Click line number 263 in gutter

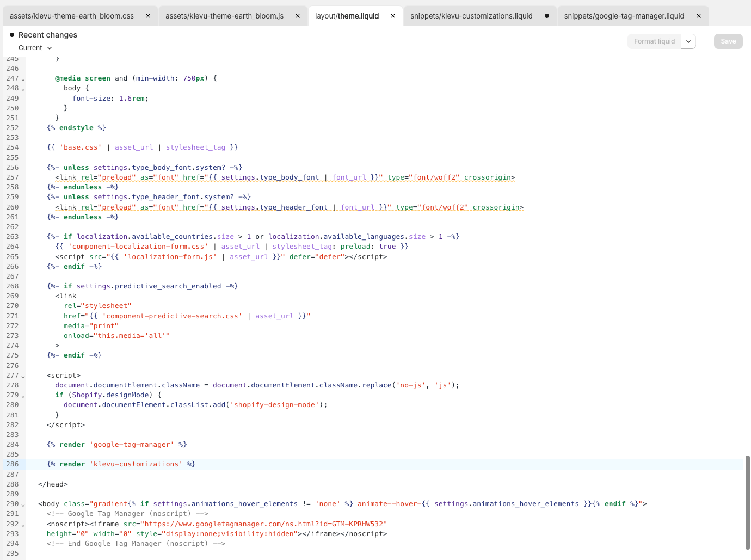pos(13,237)
